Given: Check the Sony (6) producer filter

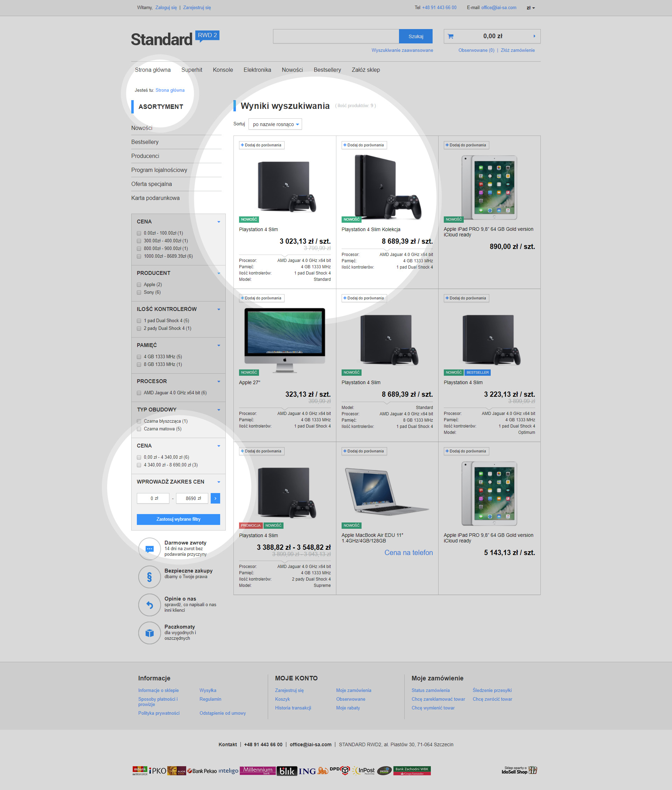Looking at the screenshot, I should click(139, 293).
